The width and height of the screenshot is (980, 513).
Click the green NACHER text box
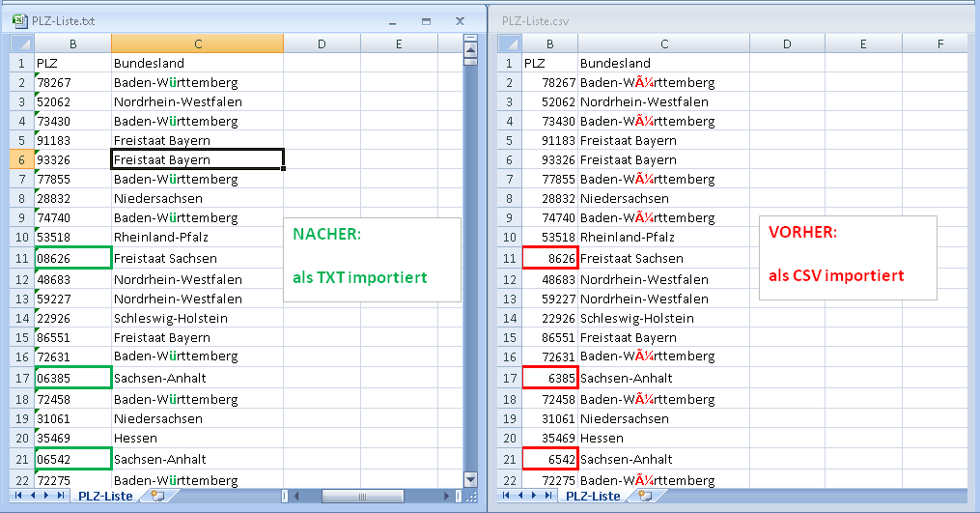click(x=372, y=259)
